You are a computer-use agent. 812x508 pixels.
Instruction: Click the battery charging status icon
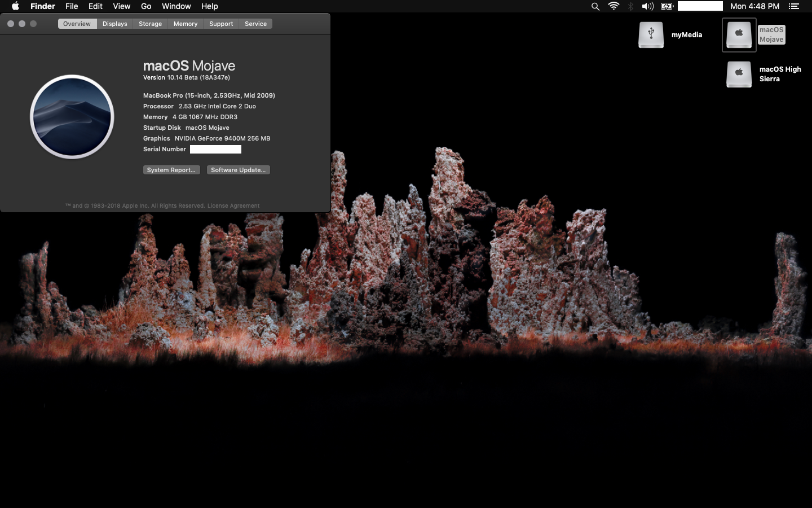tap(667, 6)
